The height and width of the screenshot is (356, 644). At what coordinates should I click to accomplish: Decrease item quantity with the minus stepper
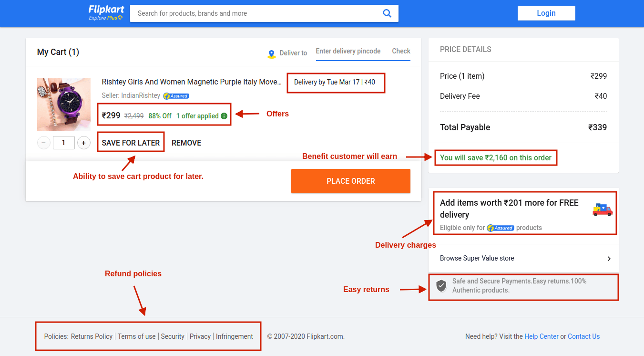coord(43,142)
